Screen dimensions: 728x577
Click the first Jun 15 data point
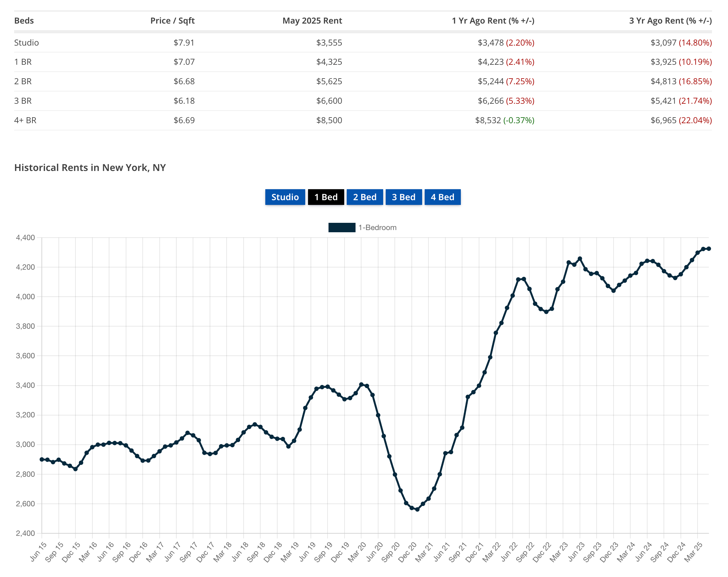(x=42, y=459)
